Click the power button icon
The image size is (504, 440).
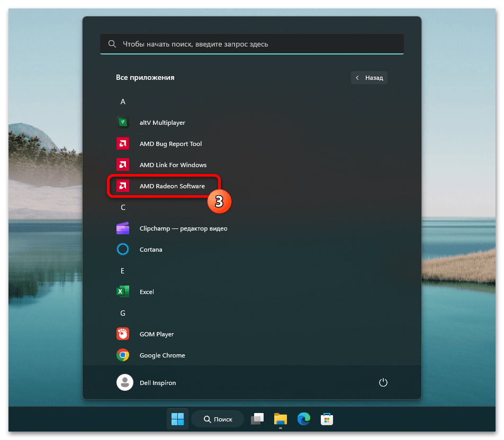coord(383,382)
